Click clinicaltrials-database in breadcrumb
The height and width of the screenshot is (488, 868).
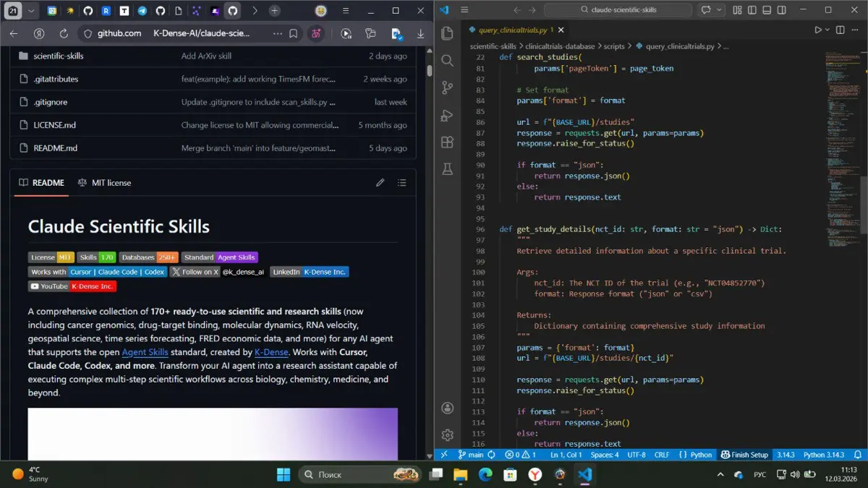tap(560, 46)
